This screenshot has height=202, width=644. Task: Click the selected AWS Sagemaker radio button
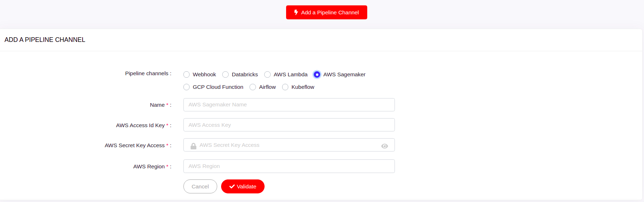click(317, 74)
